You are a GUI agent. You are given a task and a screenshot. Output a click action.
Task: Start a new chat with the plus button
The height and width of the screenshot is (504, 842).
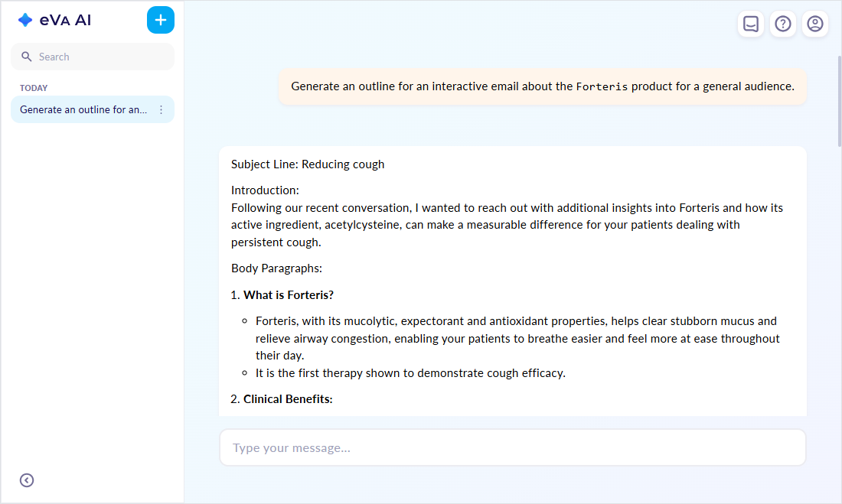click(161, 20)
